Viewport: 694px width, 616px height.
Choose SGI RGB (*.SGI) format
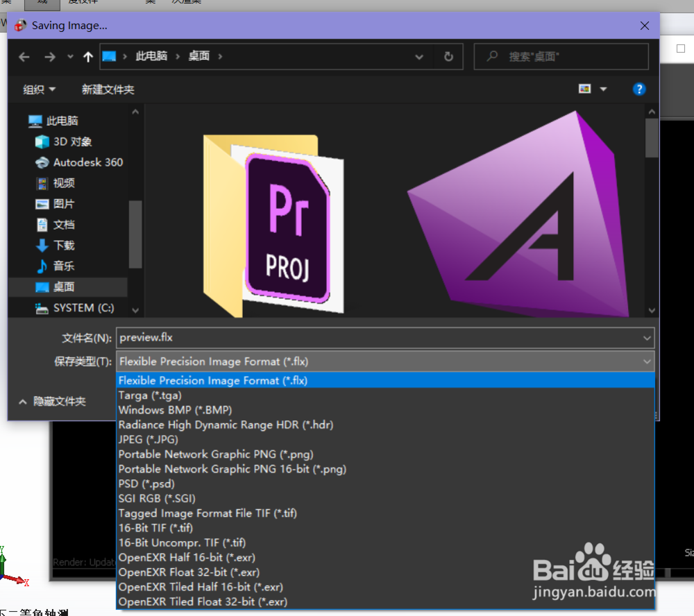coord(385,498)
